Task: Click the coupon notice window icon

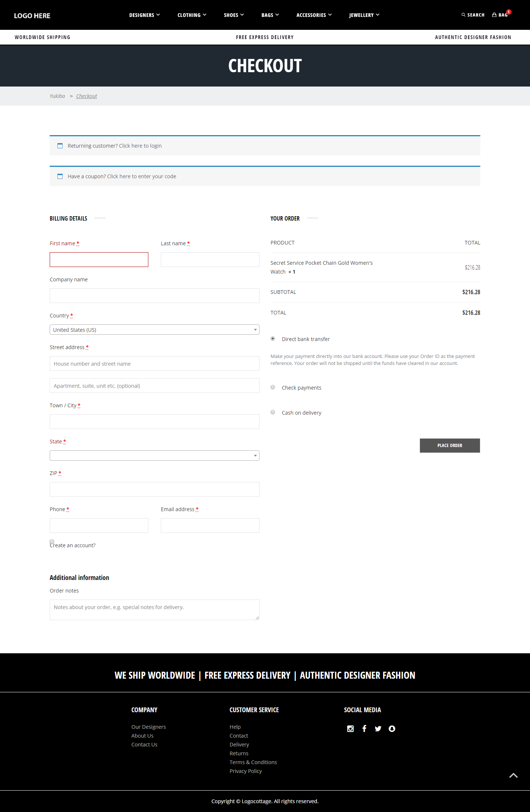Action: (x=60, y=176)
